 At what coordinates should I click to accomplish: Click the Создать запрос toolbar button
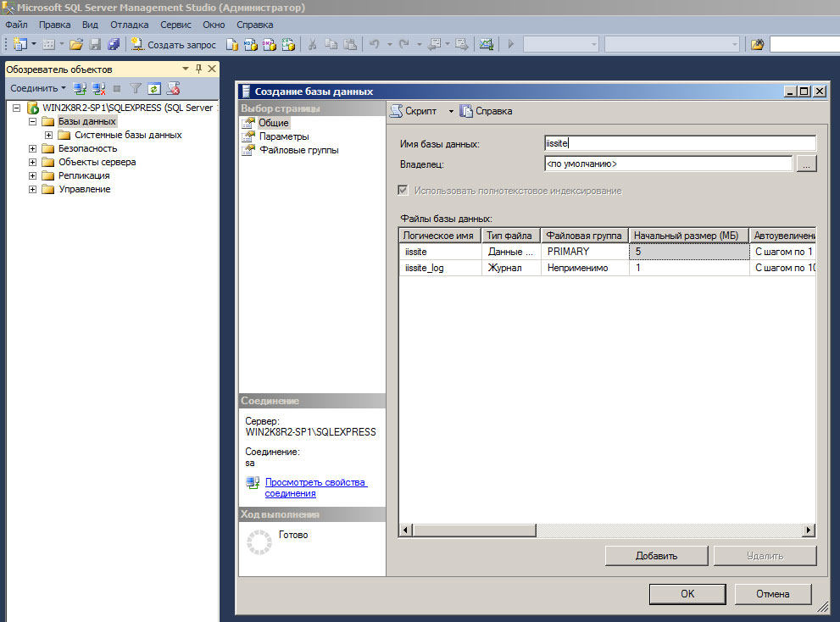coord(174,44)
